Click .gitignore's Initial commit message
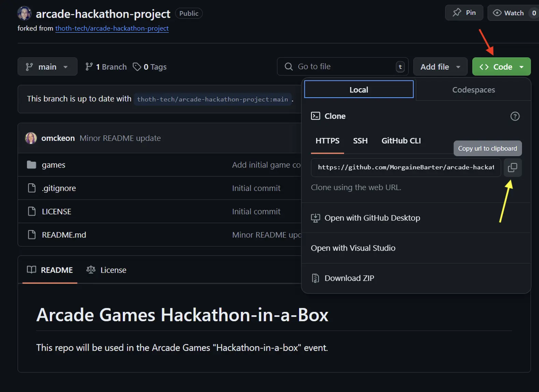Viewport: 539px width, 392px height. click(x=256, y=188)
